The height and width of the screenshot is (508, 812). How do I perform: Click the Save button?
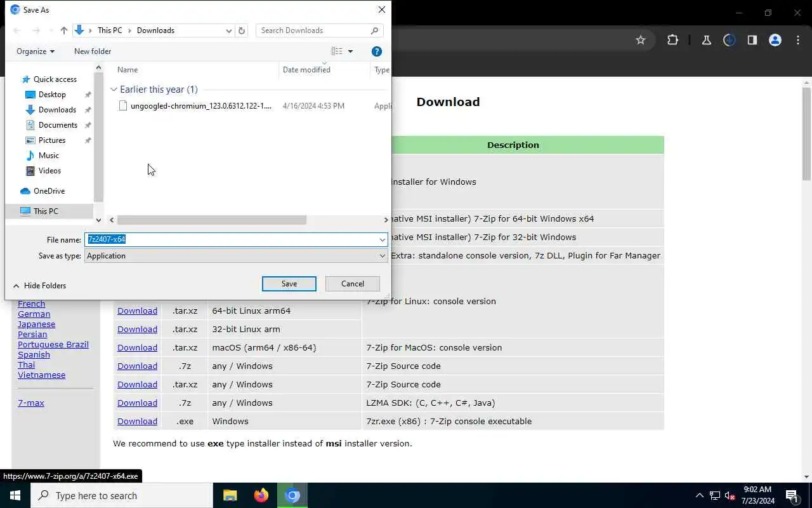point(289,284)
